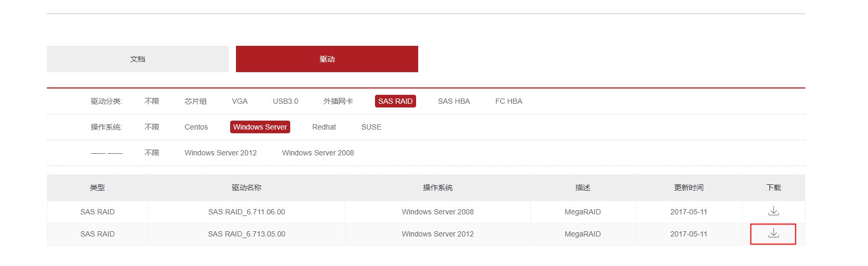Select 不限 in the OS version row
This screenshot has height=266, width=868.
152,153
